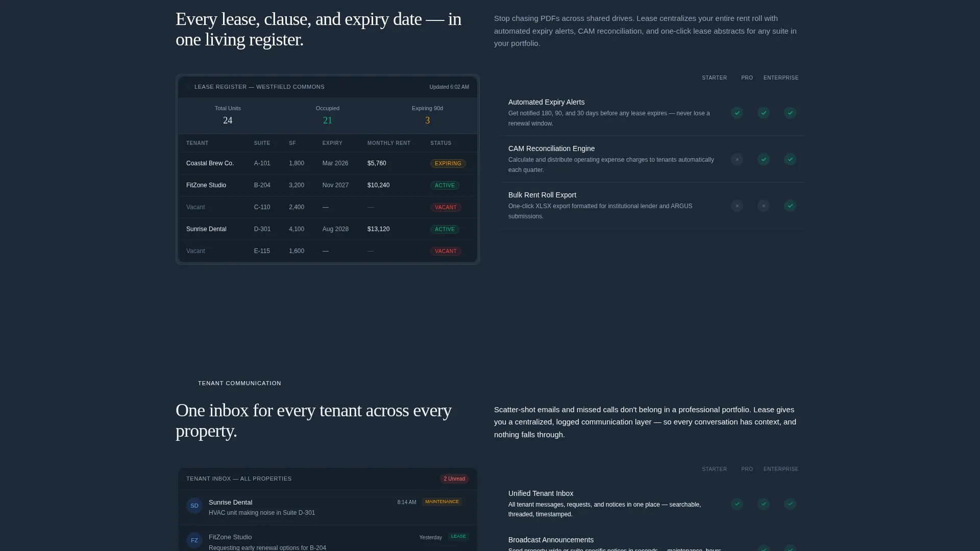Click the Expiring 90d stat card
Screen dimensions: 980x551
tap(427, 115)
